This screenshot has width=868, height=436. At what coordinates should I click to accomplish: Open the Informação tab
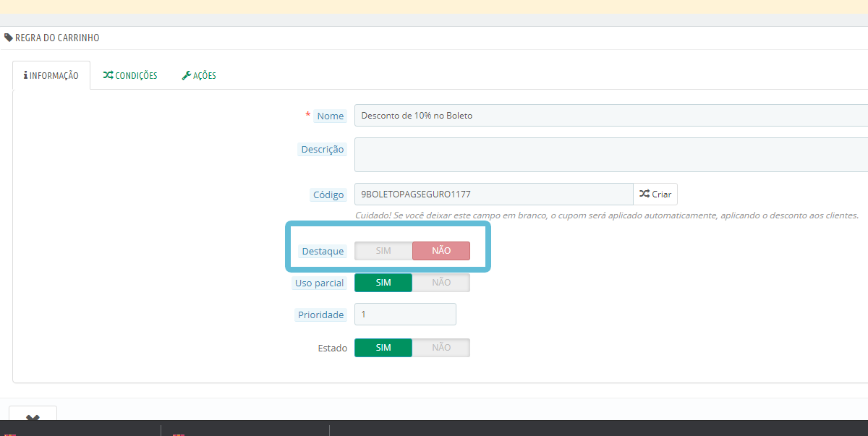pos(51,75)
